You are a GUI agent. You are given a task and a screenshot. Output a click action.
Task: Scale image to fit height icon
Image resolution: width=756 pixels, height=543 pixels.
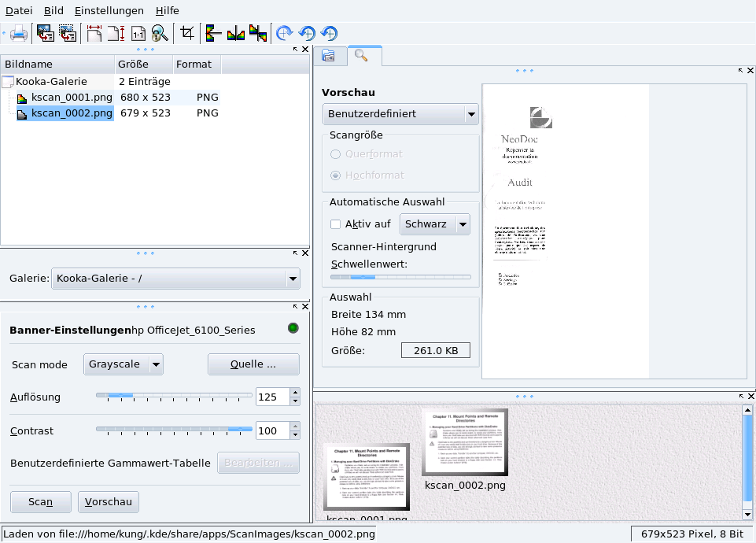[x=116, y=33]
